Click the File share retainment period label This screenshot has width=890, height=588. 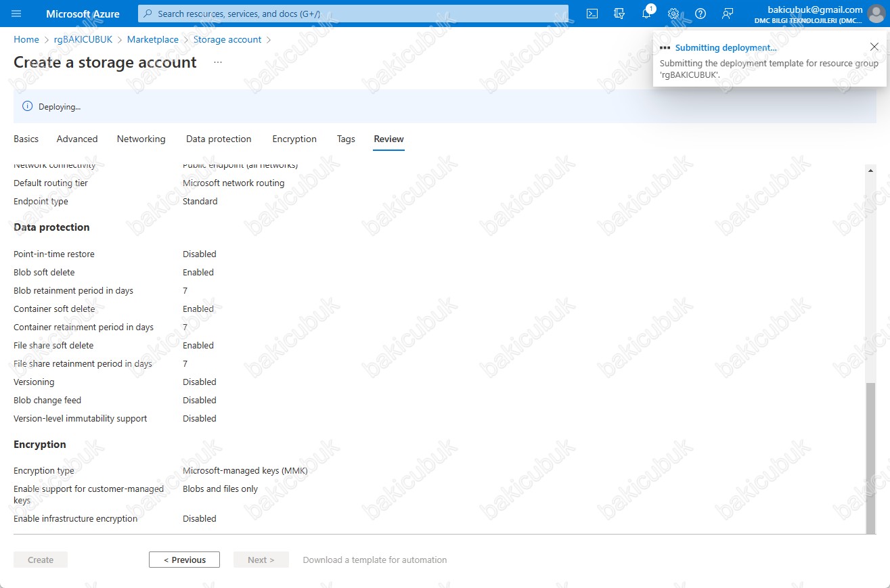tap(83, 364)
